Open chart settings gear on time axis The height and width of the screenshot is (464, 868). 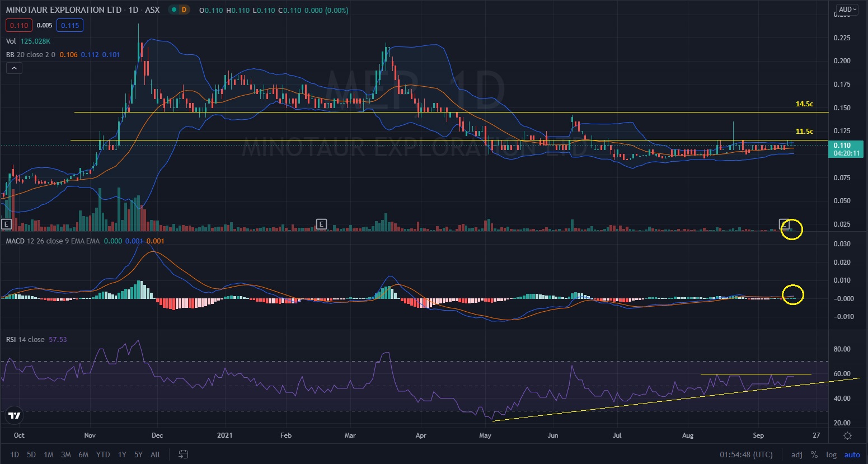click(847, 436)
